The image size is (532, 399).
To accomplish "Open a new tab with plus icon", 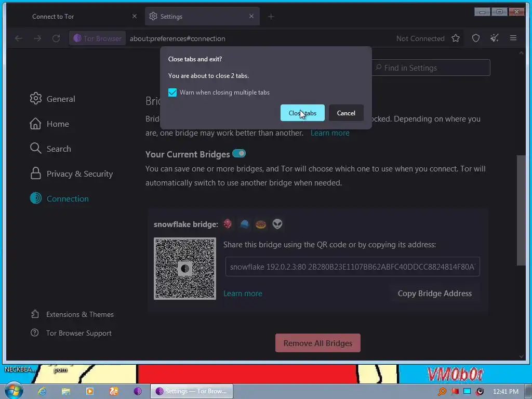I will point(271,16).
